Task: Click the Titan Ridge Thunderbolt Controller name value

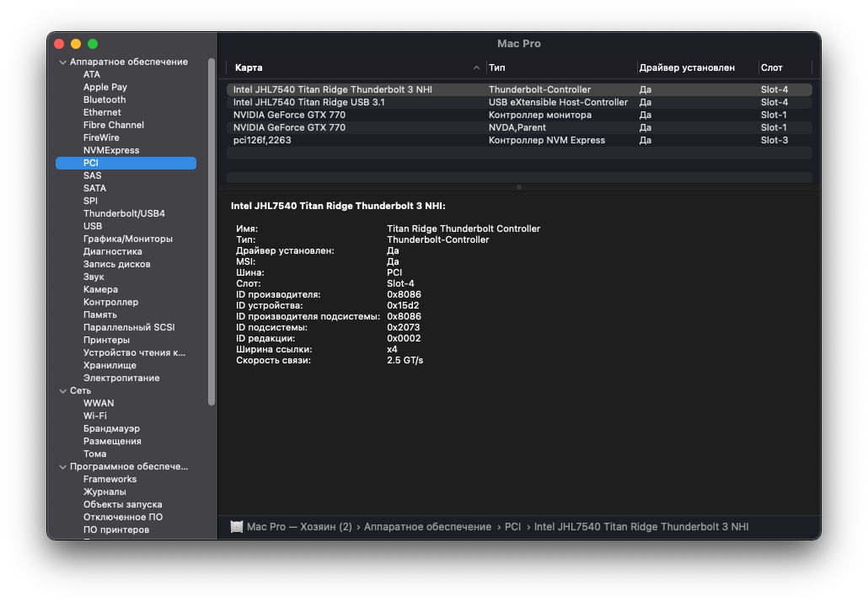Action: 463,228
